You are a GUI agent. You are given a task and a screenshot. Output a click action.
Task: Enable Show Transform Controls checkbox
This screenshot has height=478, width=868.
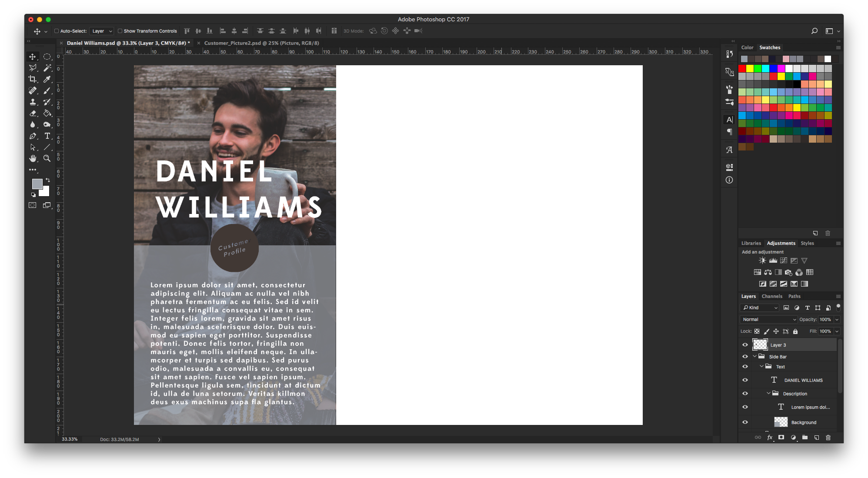click(x=120, y=31)
